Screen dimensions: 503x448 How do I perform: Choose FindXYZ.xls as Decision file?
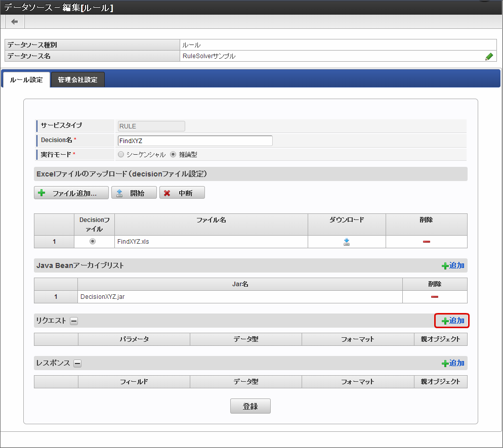click(93, 241)
